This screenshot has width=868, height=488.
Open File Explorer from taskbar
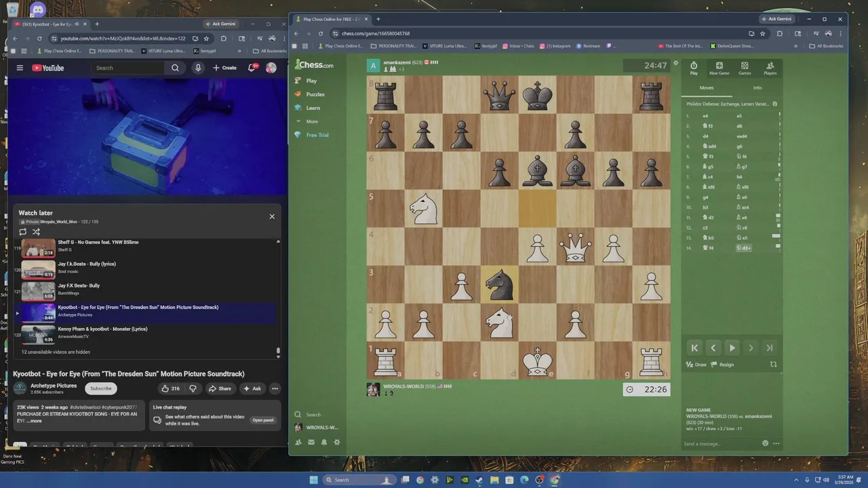click(x=494, y=480)
